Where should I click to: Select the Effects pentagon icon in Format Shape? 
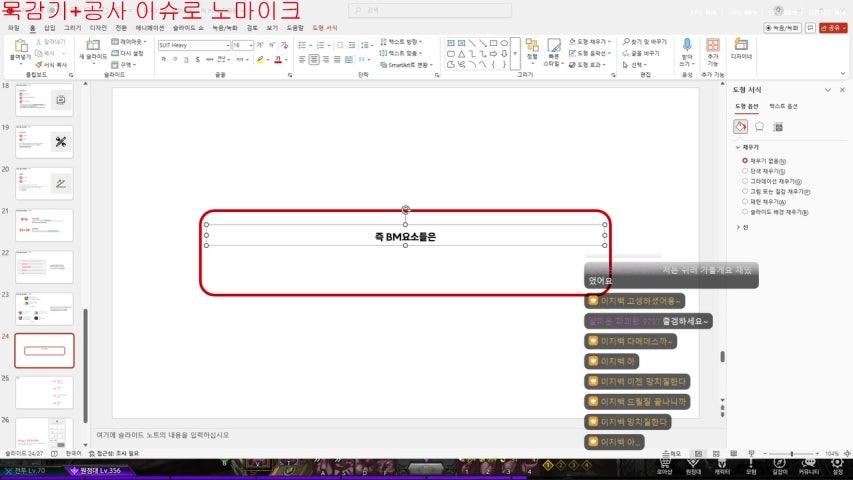tap(760, 127)
